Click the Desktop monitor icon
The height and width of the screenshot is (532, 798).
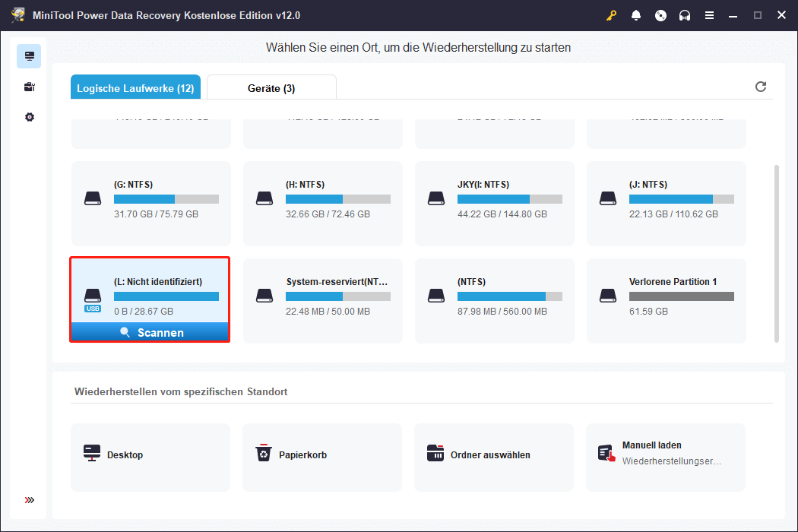click(x=92, y=453)
